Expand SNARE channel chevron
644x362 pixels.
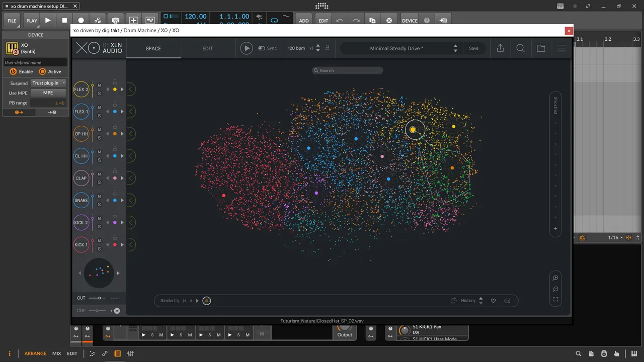pyautogui.click(x=130, y=200)
